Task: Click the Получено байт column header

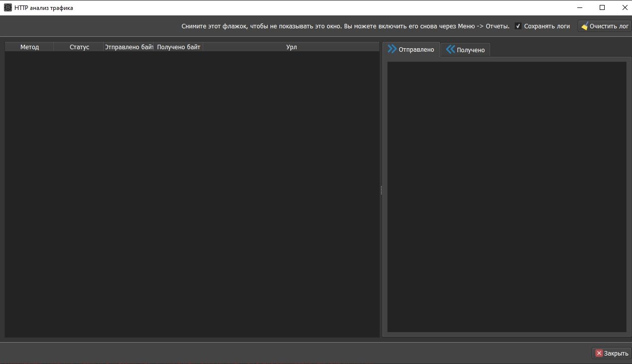Action: [179, 47]
